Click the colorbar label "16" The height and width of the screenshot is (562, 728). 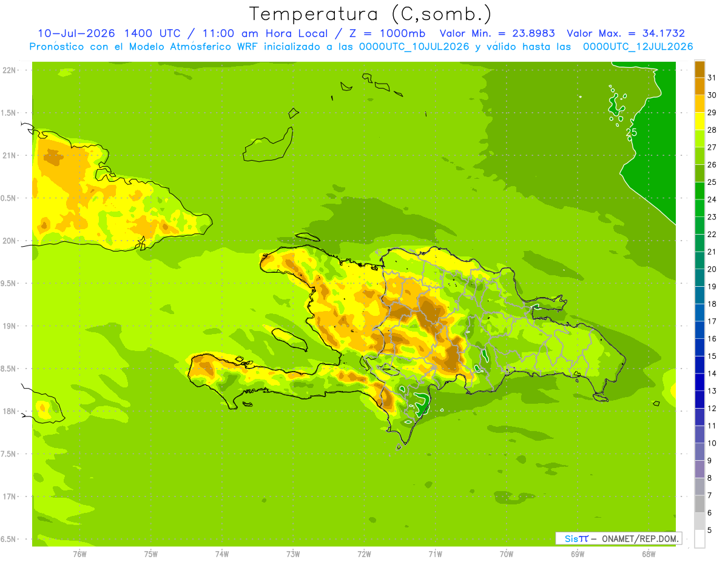point(712,339)
